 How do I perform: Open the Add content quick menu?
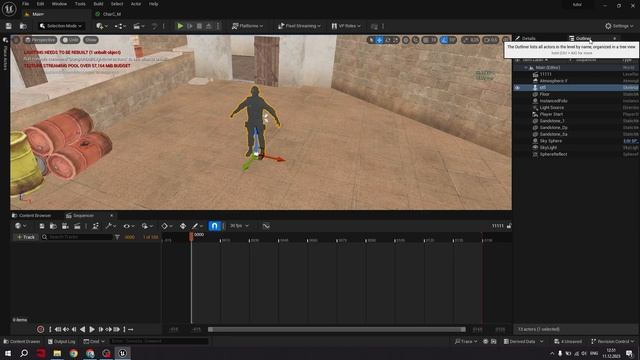point(102,26)
